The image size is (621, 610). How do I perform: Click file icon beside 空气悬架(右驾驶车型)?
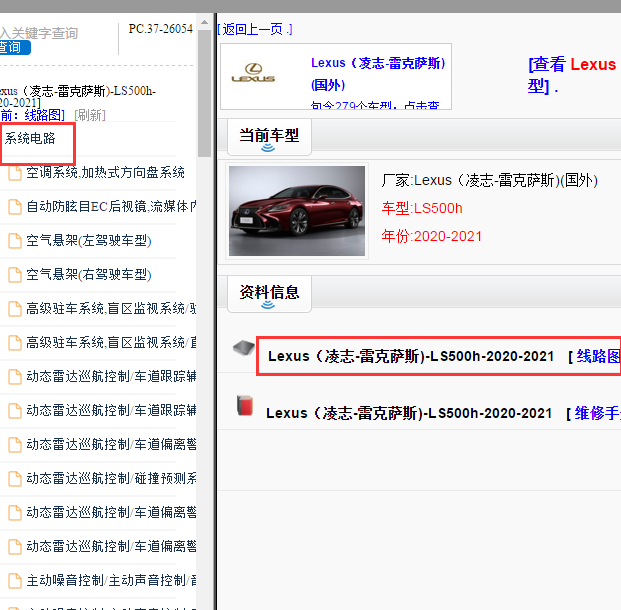(x=15, y=275)
